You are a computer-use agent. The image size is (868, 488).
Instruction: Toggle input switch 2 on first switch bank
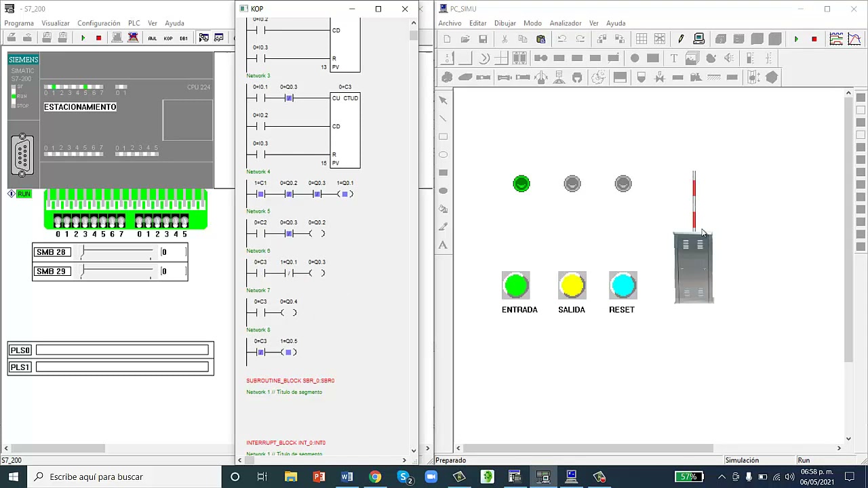click(x=76, y=222)
